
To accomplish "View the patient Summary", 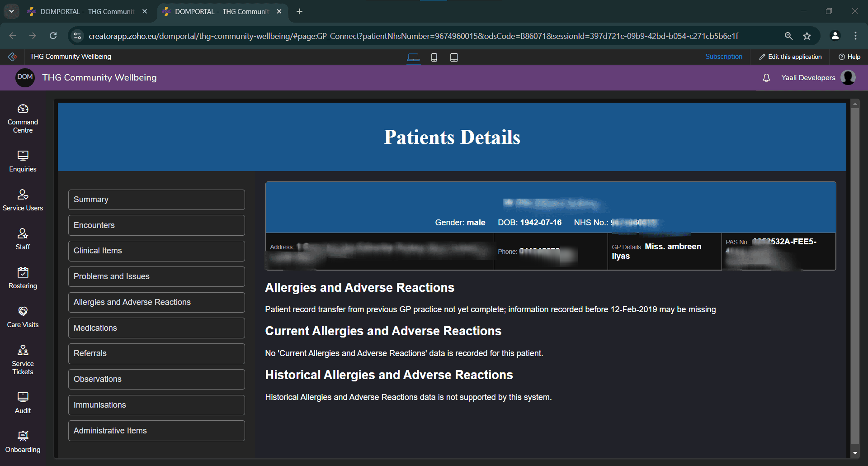I will (156, 200).
